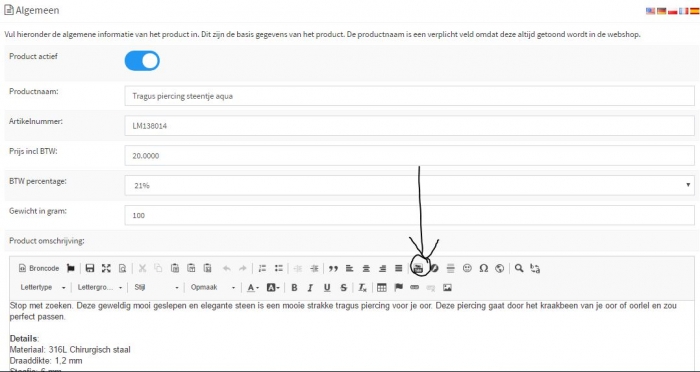Open the background color picker
This screenshot has width=700, height=372.
273,288
